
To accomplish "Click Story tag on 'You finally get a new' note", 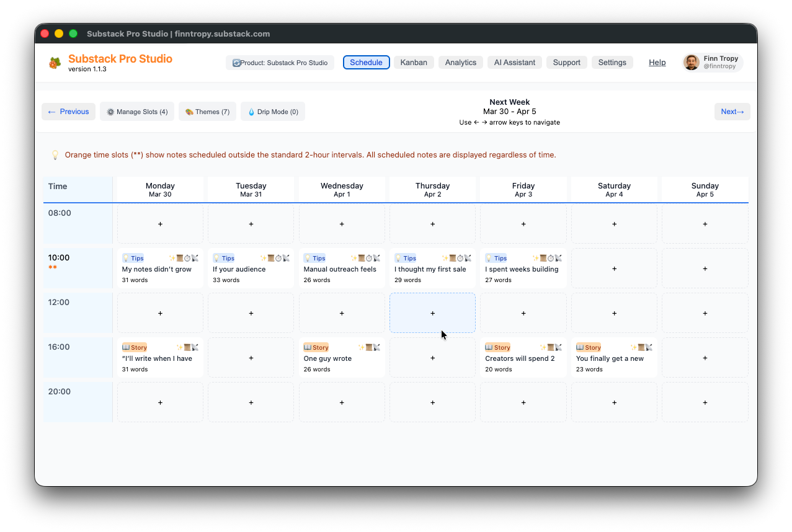I will point(589,347).
